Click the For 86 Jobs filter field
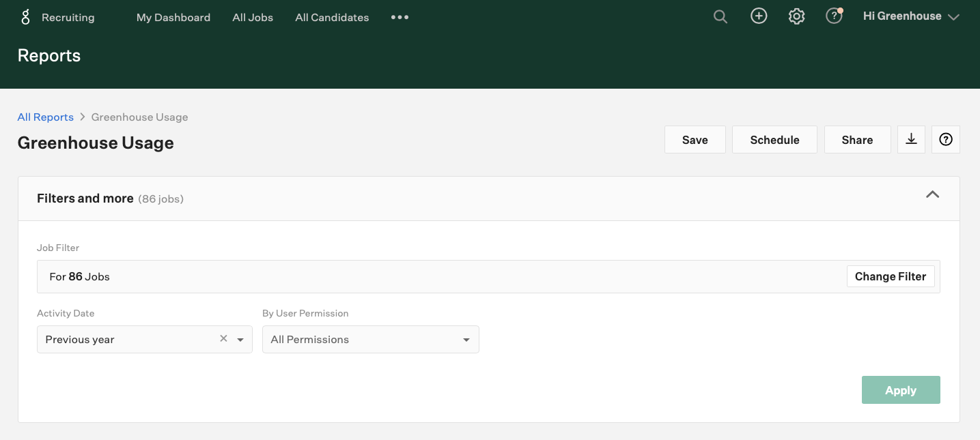 pos(488,276)
